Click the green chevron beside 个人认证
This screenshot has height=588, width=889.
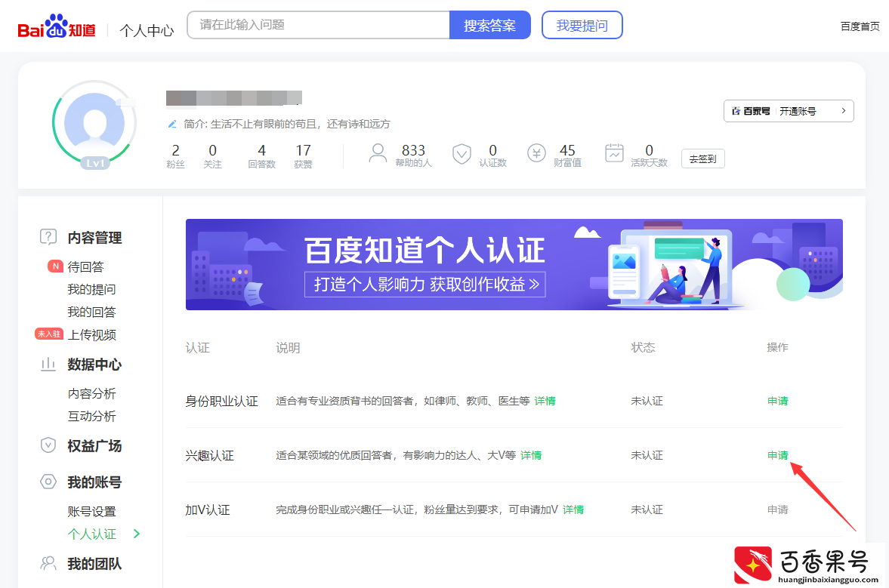(137, 534)
